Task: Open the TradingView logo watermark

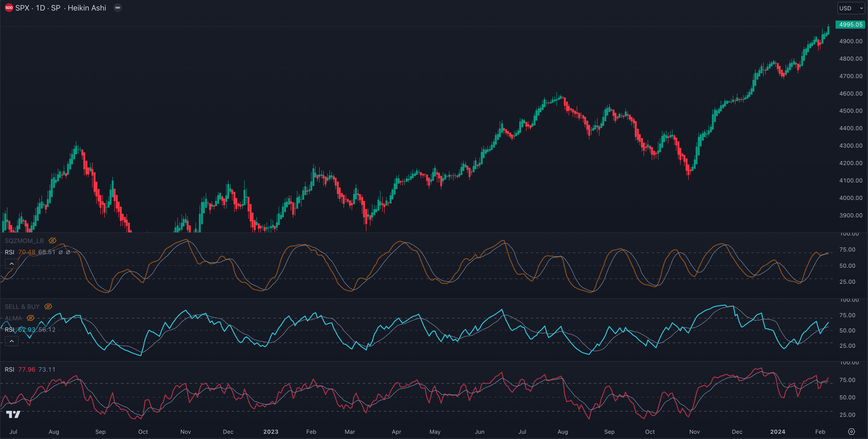Action: [x=13, y=414]
